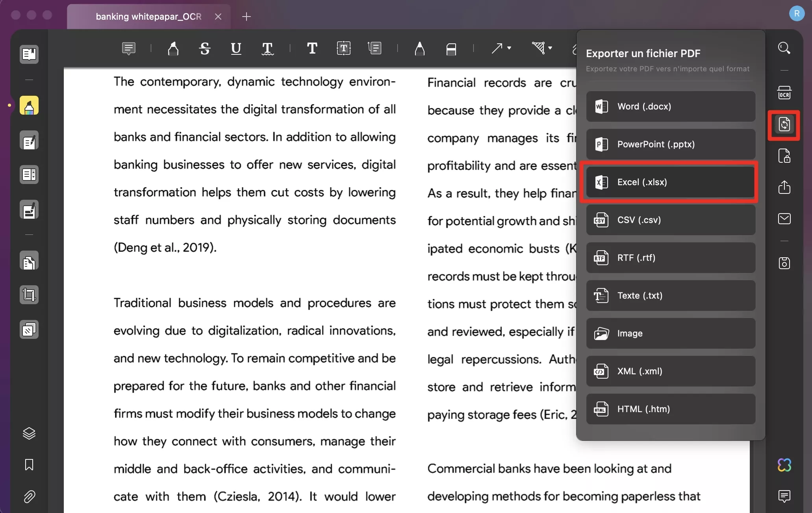Image resolution: width=812 pixels, height=513 pixels.
Task: Export PDF as Image
Action: tap(671, 333)
